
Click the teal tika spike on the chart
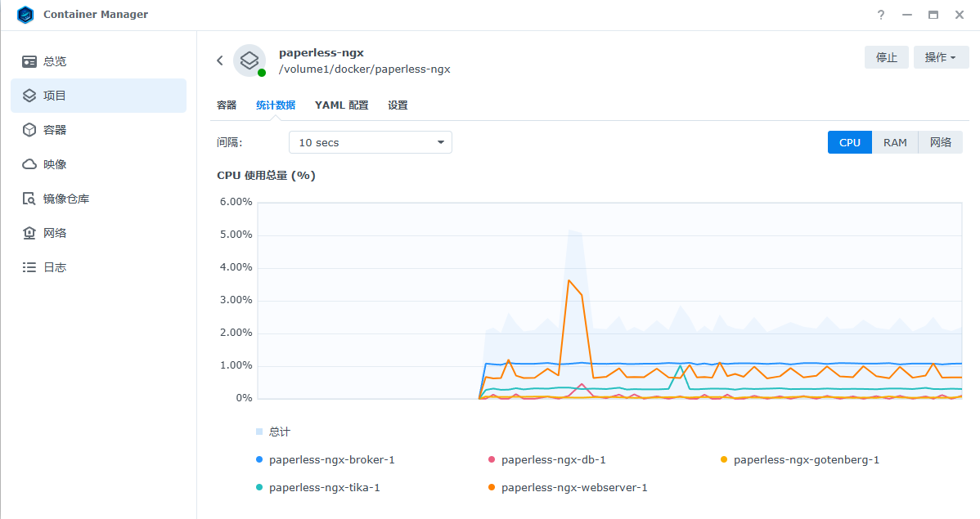(680, 367)
